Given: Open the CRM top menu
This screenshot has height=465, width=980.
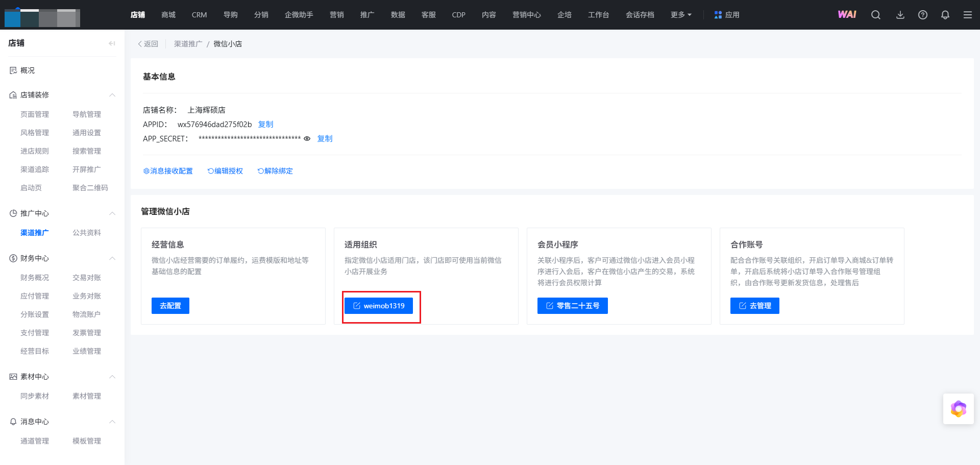Looking at the screenshot, I should coord(199,15).
